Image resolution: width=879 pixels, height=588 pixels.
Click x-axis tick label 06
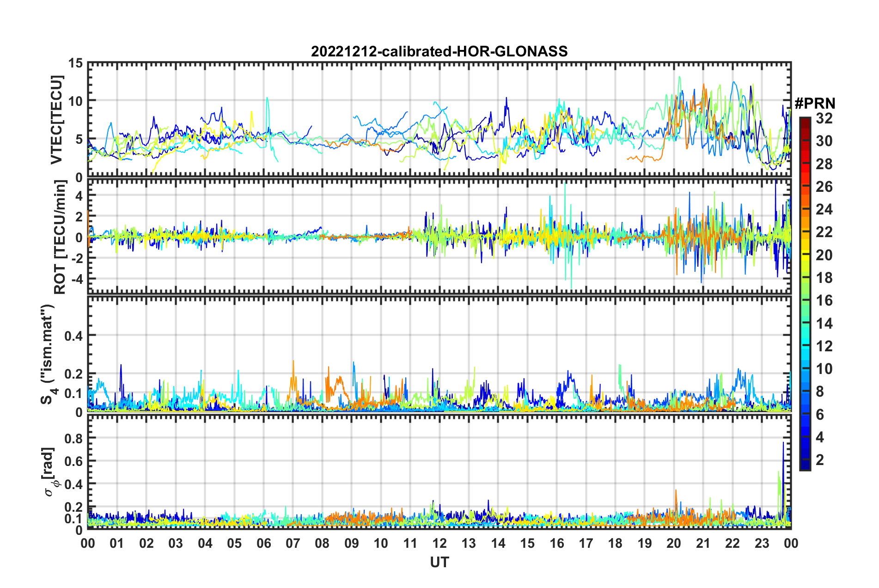click(x=264, y=543)
